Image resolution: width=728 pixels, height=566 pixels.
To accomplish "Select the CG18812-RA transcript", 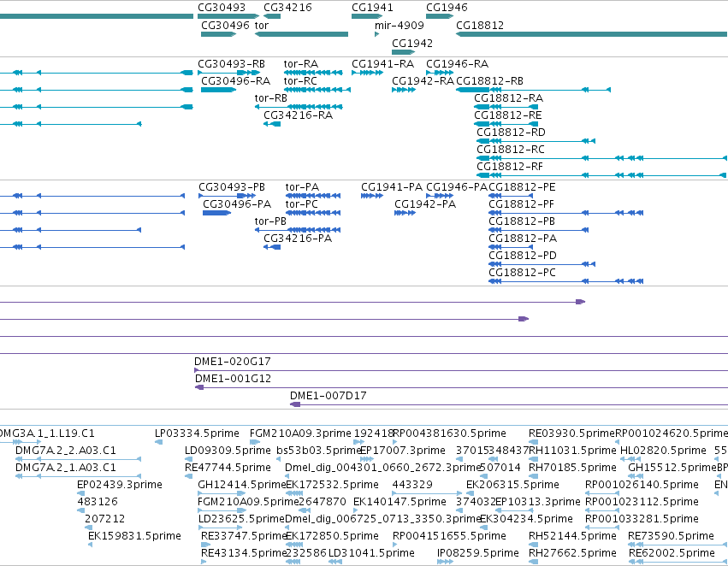I will (506, 107).
